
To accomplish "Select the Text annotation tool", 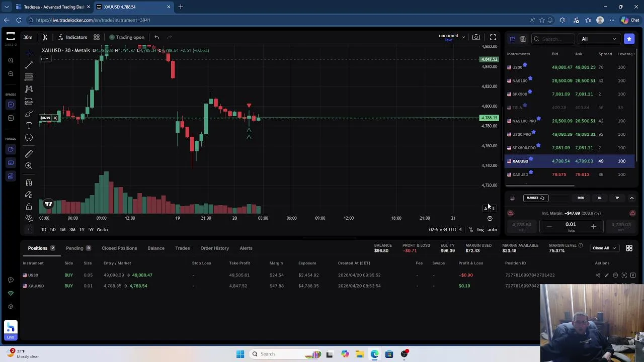I will pyautogui.click(x=29, y=126).
